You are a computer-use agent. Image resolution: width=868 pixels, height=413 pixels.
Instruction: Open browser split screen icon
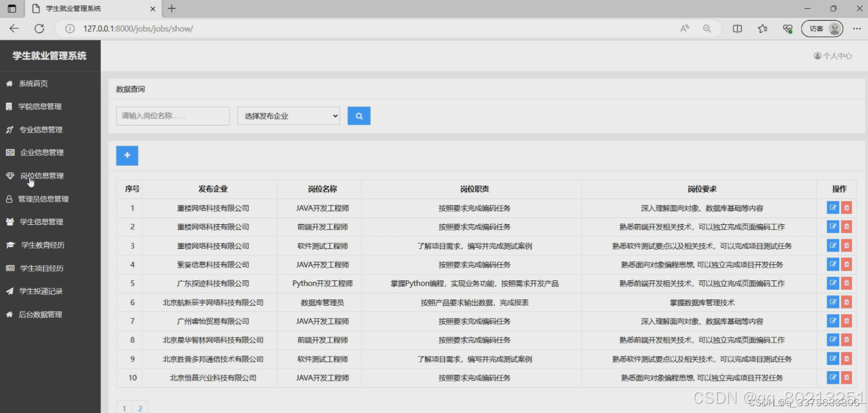click(x=737, y=28)
